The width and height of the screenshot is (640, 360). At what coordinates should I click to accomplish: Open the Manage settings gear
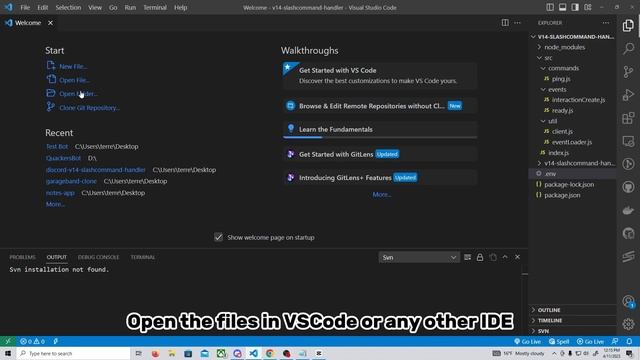point(628,324)
